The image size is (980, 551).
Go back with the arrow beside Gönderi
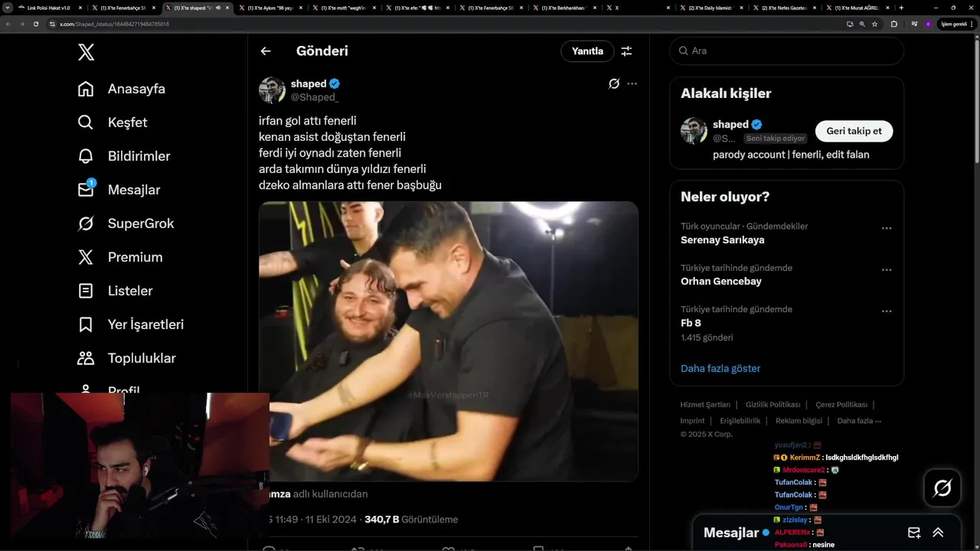(266, 51)
